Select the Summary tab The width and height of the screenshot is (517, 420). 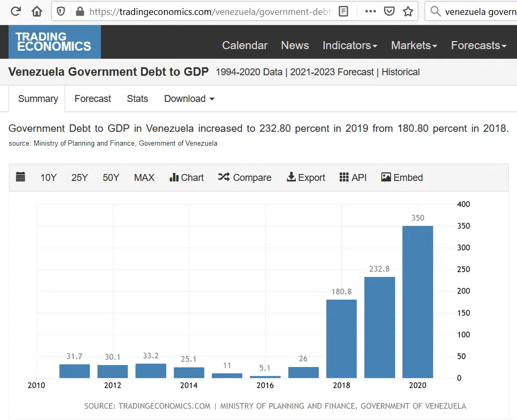(x=38, y=99)
